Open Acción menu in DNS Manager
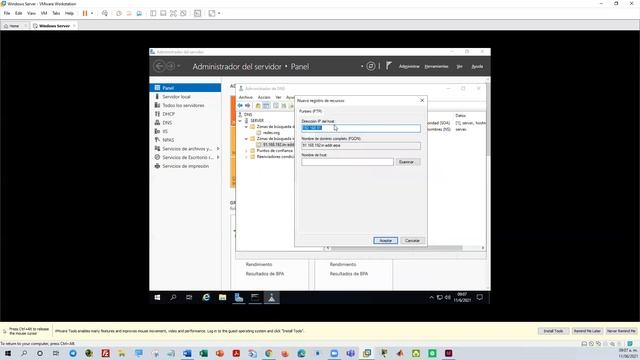 click(264, 97)
